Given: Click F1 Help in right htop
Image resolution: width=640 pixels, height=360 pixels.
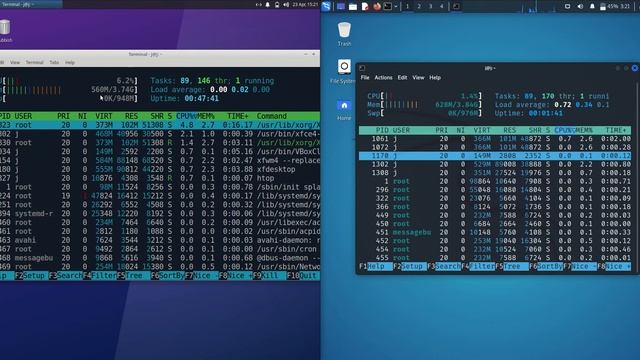Looking at the screenshot, I should tap(376, 267).
